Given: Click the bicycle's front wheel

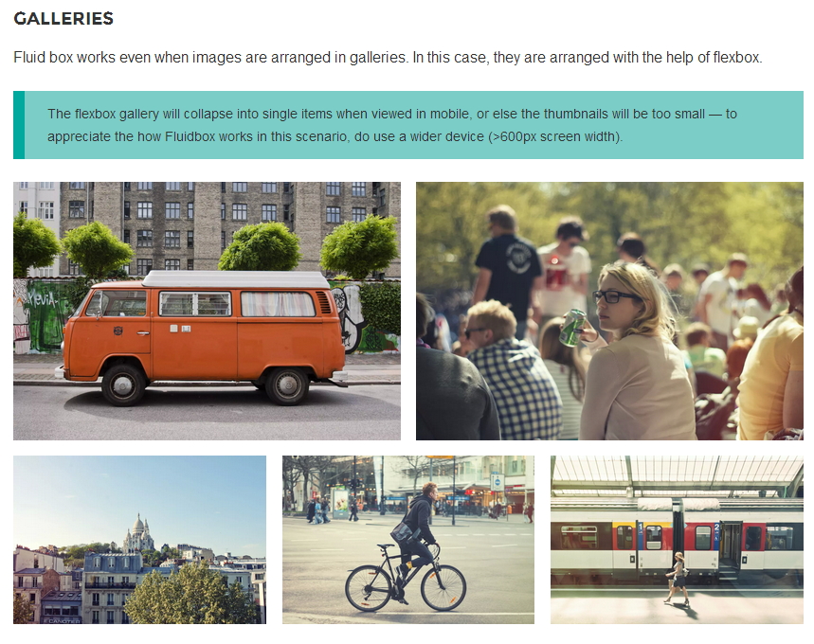Looking at the screenshot, I should tap(368, 588).
